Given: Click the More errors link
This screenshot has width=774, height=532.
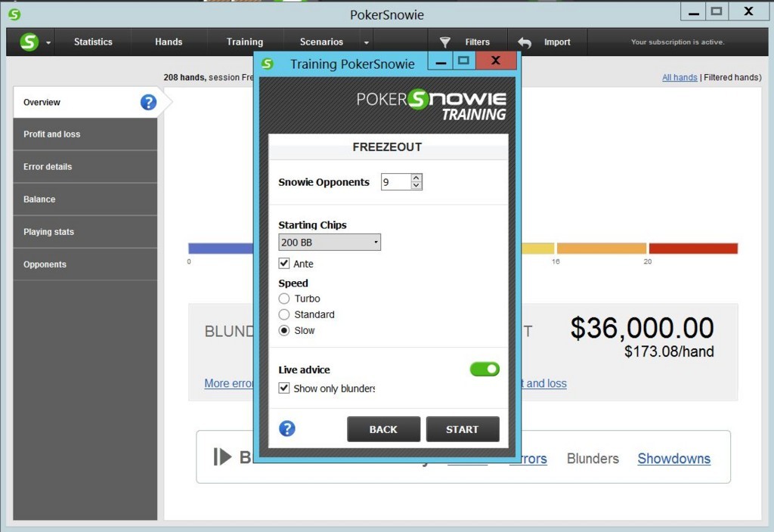Looking at the screenshot, I should pyautogui.click(x=229, y=383).
